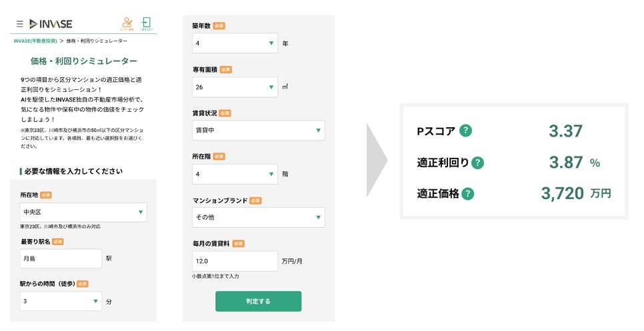Click the user registration icon

click(126, 23)
